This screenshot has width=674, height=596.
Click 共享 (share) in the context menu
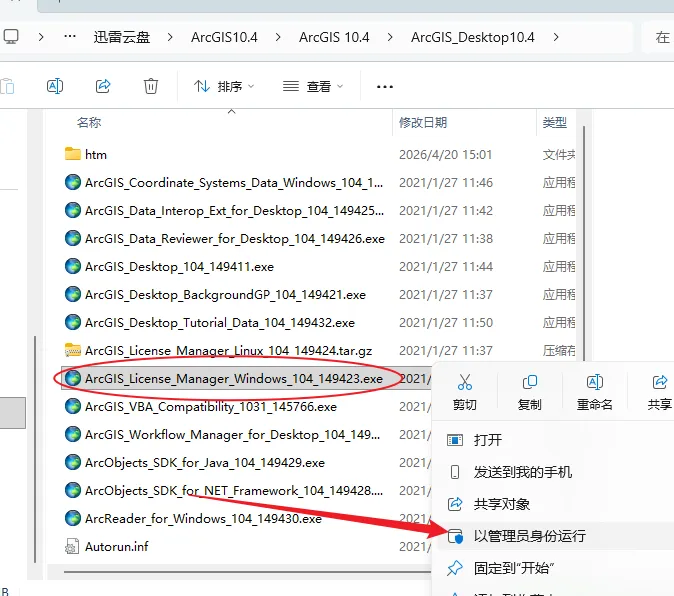[659, 392]
